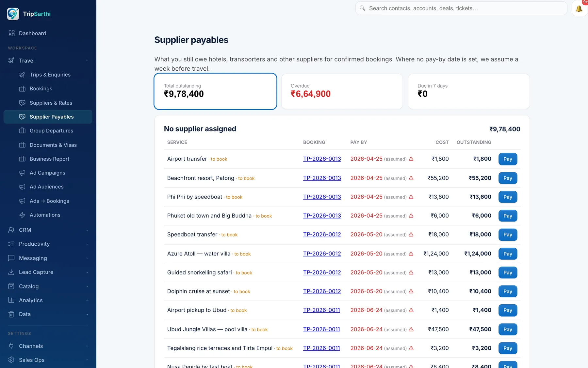588x368 pixels.
Task: Click the Documents & Visas icon
Action: click(22, 145)
